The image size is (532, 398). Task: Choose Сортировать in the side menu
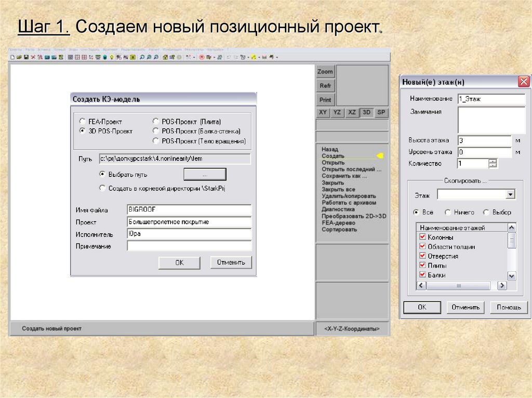pyautogui.click(x=339, y=229)
